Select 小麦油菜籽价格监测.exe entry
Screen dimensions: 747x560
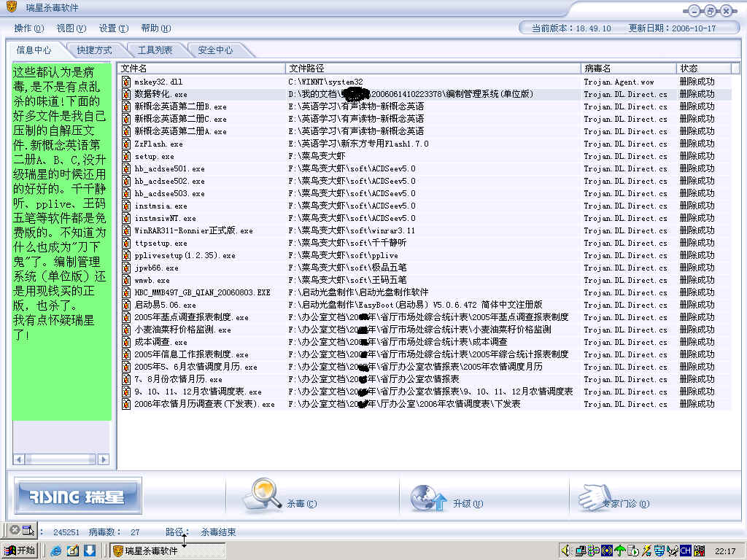click(182, 330)
